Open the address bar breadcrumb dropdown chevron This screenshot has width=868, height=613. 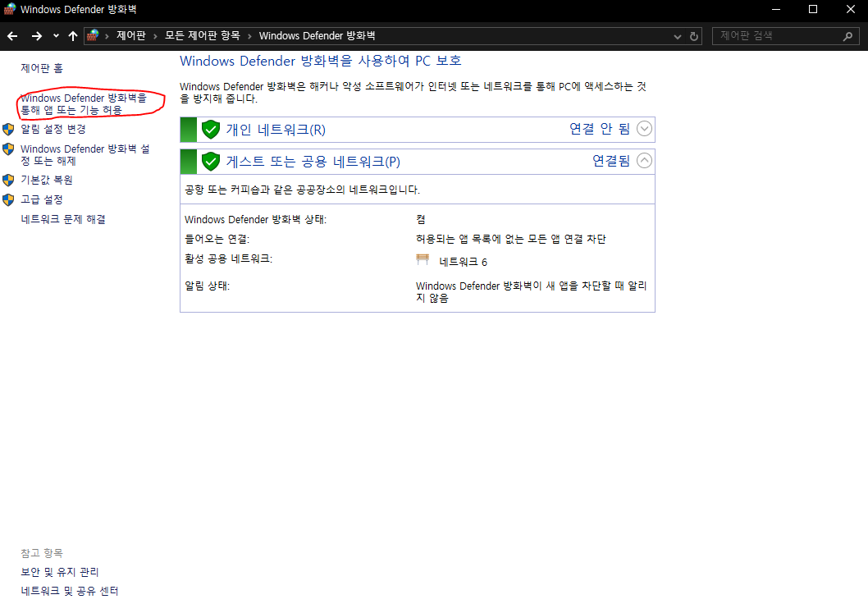click(x=678, y=35)
